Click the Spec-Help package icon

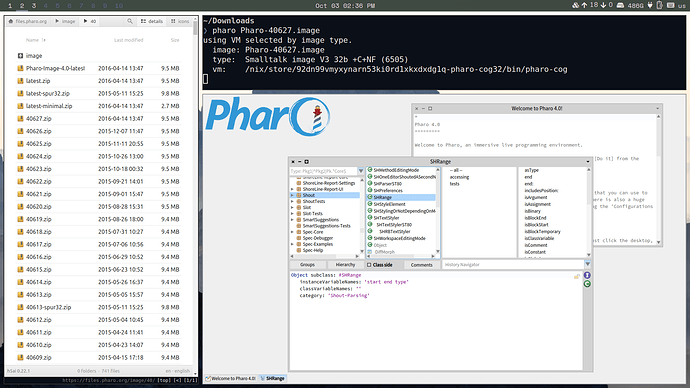point(299,250)
